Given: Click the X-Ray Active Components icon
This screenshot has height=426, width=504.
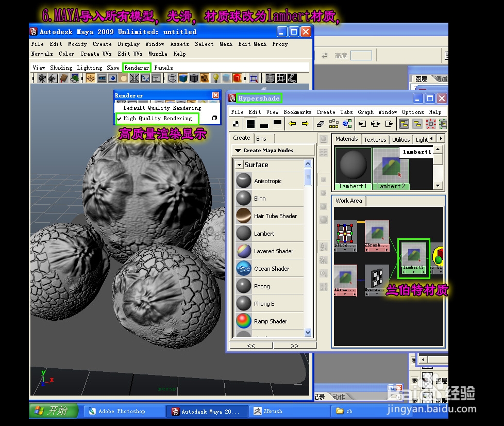Looking at the screenshot, I should (281, 78).
